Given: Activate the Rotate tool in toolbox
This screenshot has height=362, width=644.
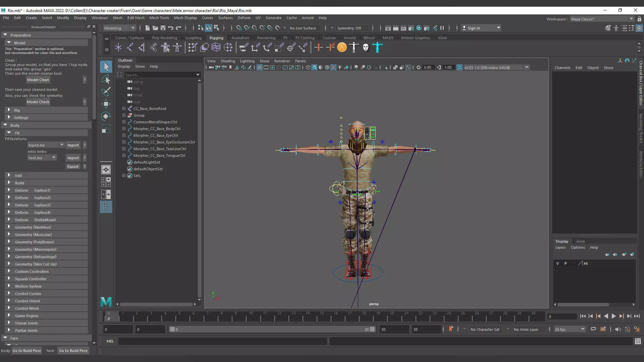Looking at the screenshot, I should tap(106, 116).
